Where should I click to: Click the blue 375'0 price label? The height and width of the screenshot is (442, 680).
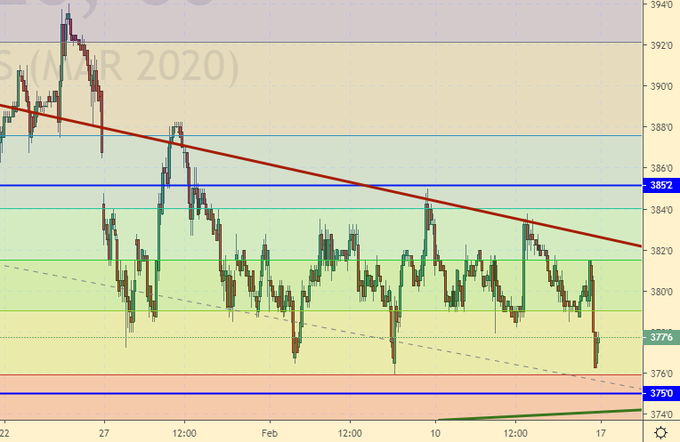(661, 394)
